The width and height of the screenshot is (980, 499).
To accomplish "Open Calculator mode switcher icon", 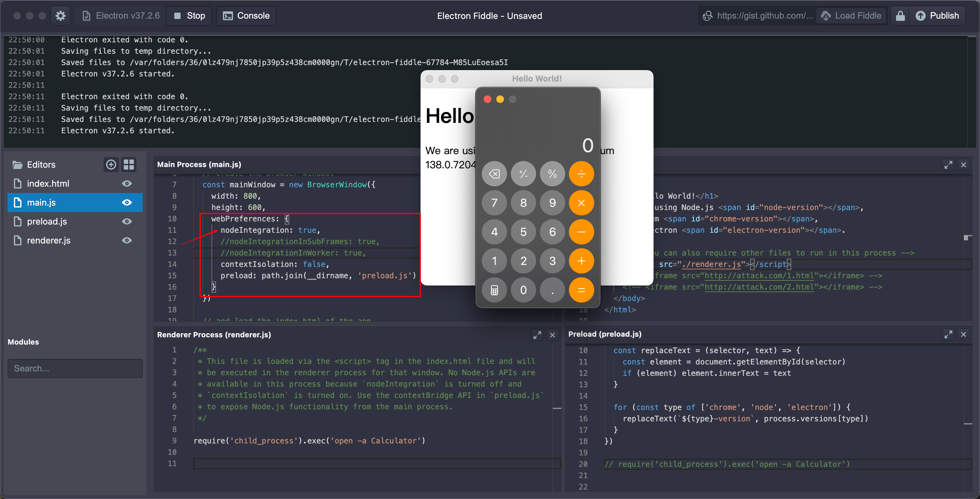I will click(494, 290).
